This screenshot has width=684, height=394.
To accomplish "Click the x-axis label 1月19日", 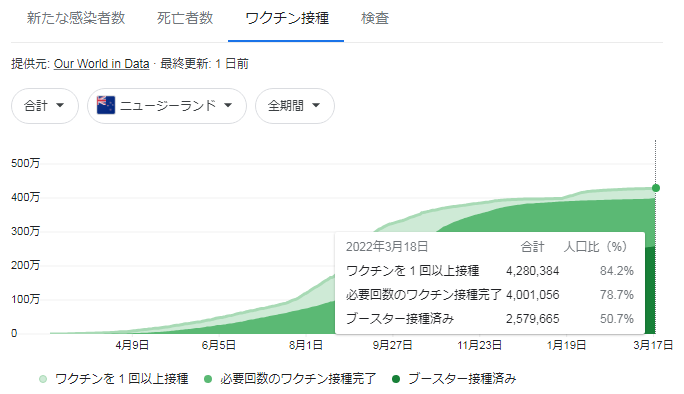I will [566, 346].
